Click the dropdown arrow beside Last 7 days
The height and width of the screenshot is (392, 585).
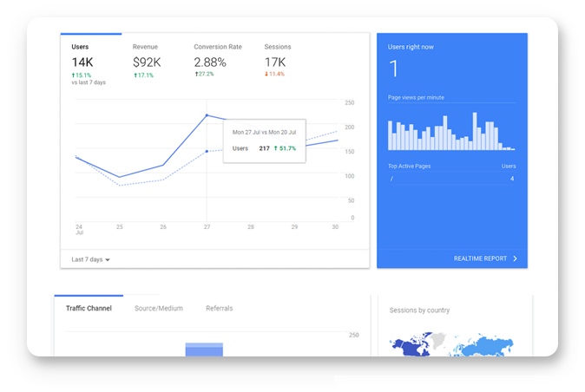tap(108, 259)
